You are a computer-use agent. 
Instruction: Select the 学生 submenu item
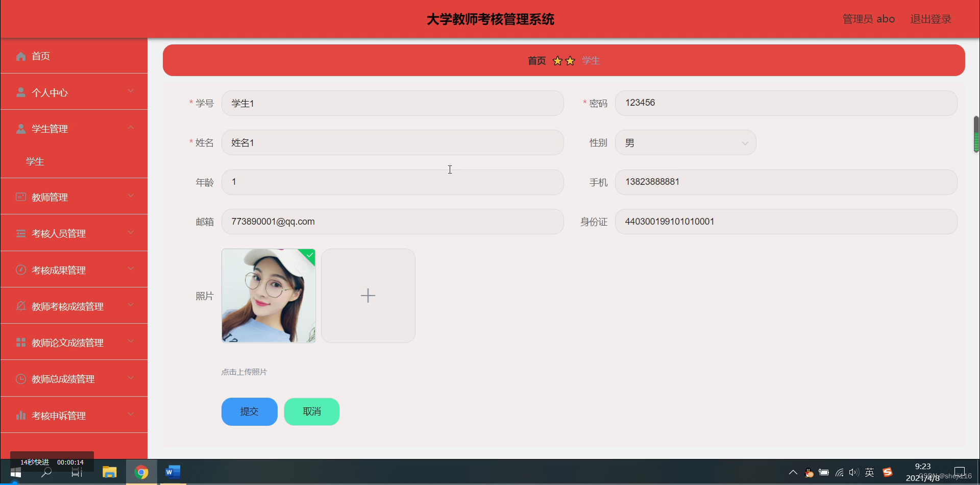[x=35, y=161]
